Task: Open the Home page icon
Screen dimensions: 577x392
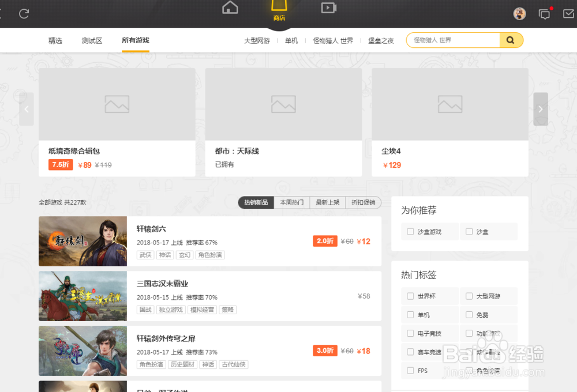Action: point(230,8)
